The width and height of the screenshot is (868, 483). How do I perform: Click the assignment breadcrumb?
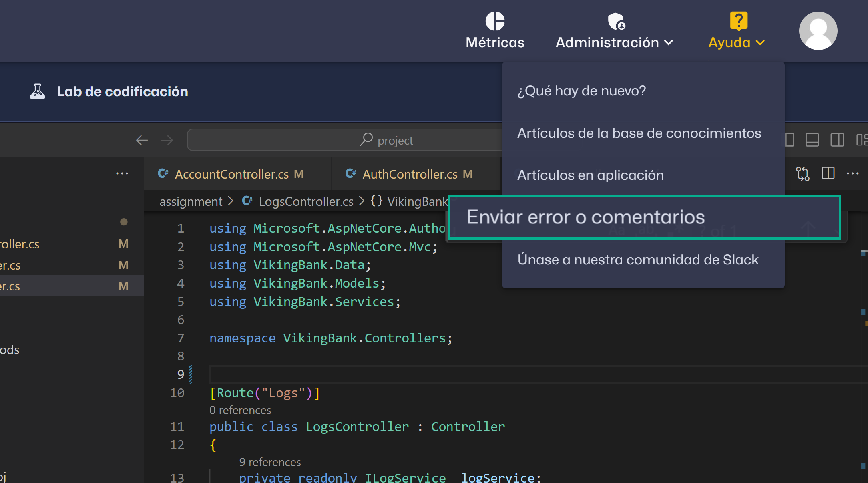point(191,201)
